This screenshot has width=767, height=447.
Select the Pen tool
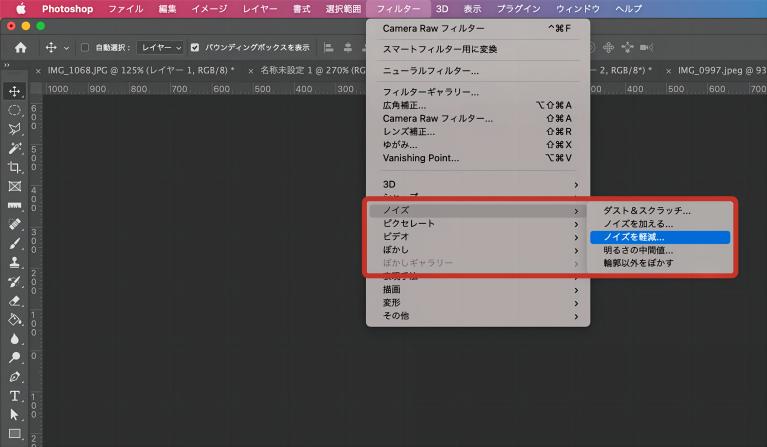tap(15, 377)
